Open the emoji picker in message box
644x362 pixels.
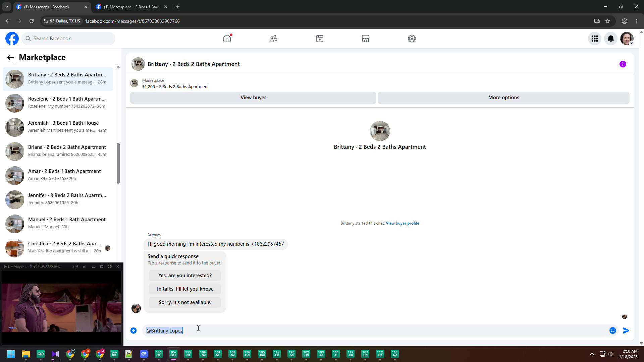[x=612, y=330]
